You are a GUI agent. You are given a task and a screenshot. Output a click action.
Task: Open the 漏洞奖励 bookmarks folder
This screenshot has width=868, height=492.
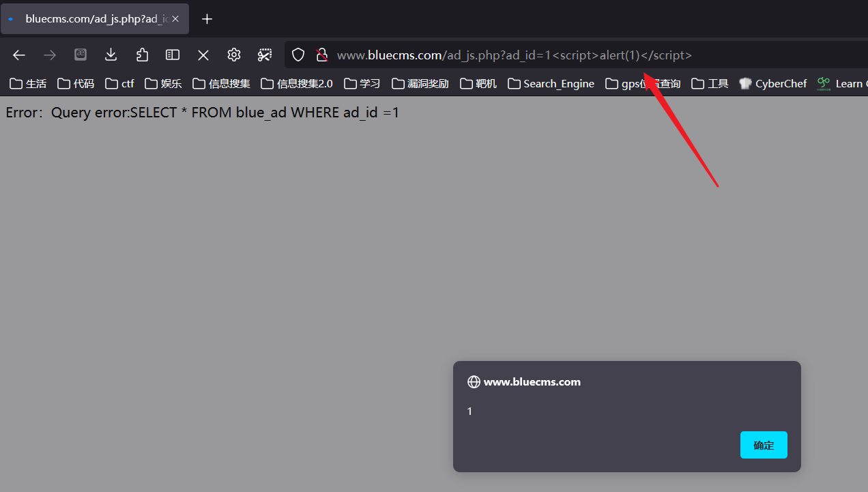click(420, 83)
